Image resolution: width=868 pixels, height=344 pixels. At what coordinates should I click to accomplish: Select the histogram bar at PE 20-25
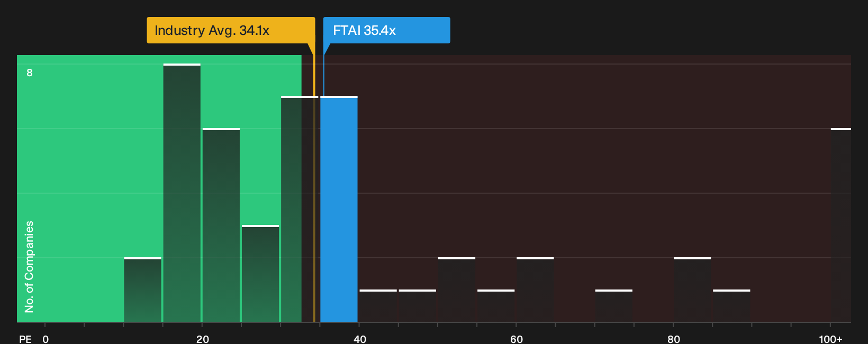[221, 225]
